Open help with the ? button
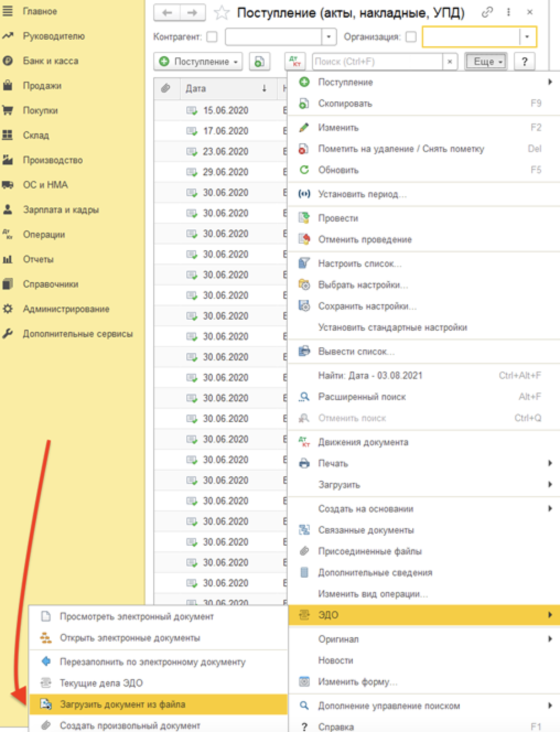This screenshot has width=560, height=732. click(x=524, y=61)
